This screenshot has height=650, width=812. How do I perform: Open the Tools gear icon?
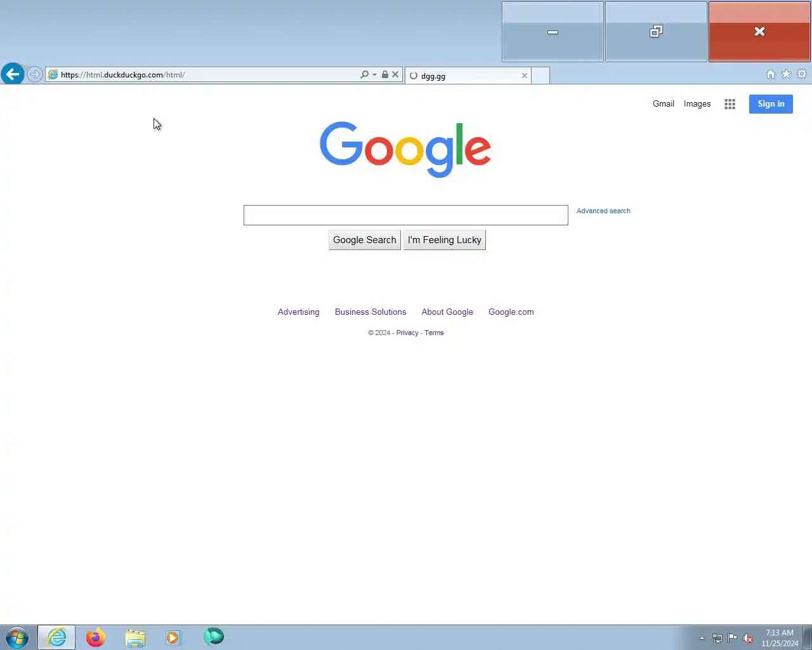coord(802,74)
